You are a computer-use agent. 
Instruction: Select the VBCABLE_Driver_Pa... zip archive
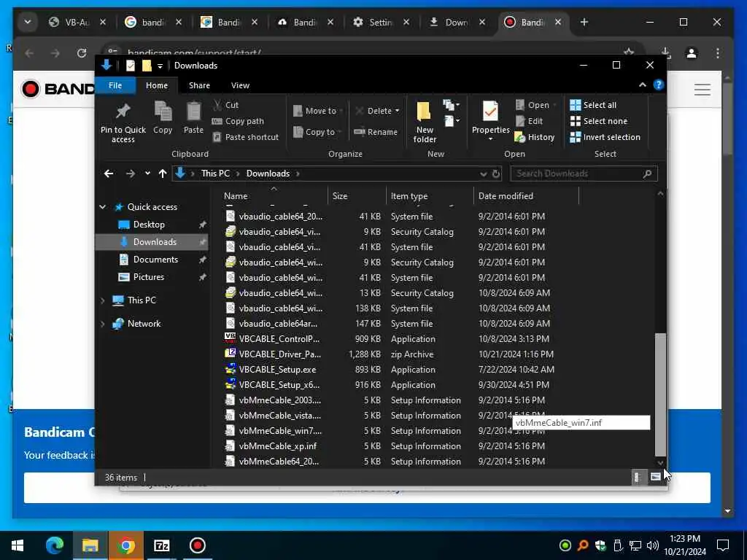pos(279,354)
